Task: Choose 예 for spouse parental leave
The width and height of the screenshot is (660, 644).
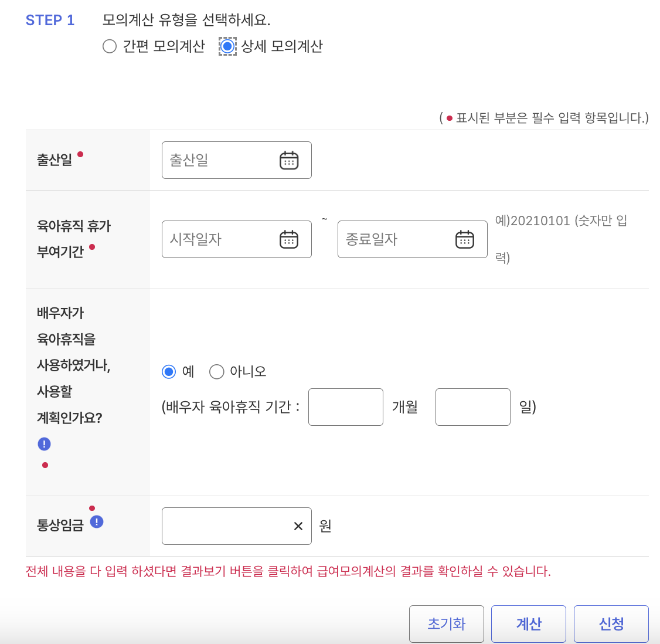Action: (168, 371)
